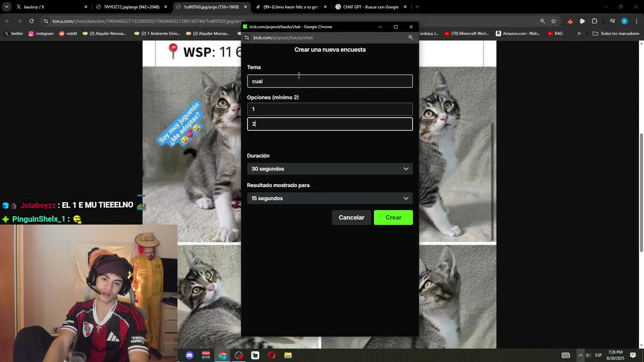The height and width of the screenshot is (362, 644).
Task: Click the Brave-like red extension icon
Action: 570,21
